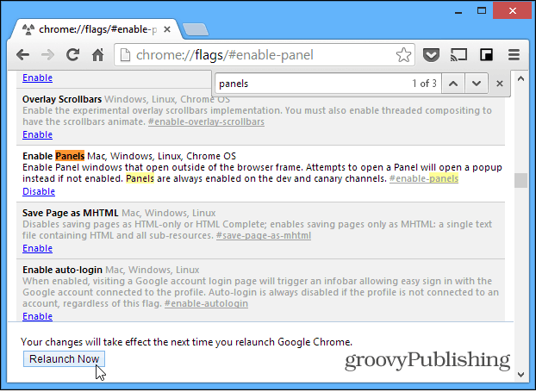The width and height of the screenshot is (536, 392).
Task: Enable Save Page as MHTML flag
Action: point(37,248)
